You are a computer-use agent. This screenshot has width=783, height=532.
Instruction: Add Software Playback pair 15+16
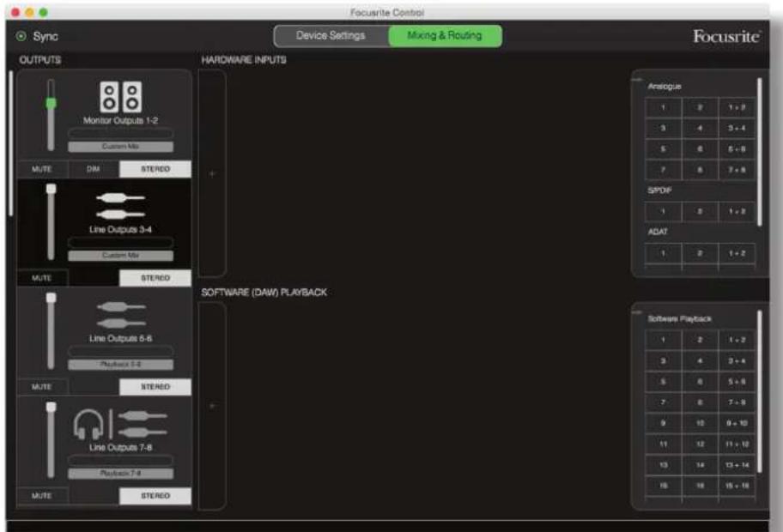737,486
